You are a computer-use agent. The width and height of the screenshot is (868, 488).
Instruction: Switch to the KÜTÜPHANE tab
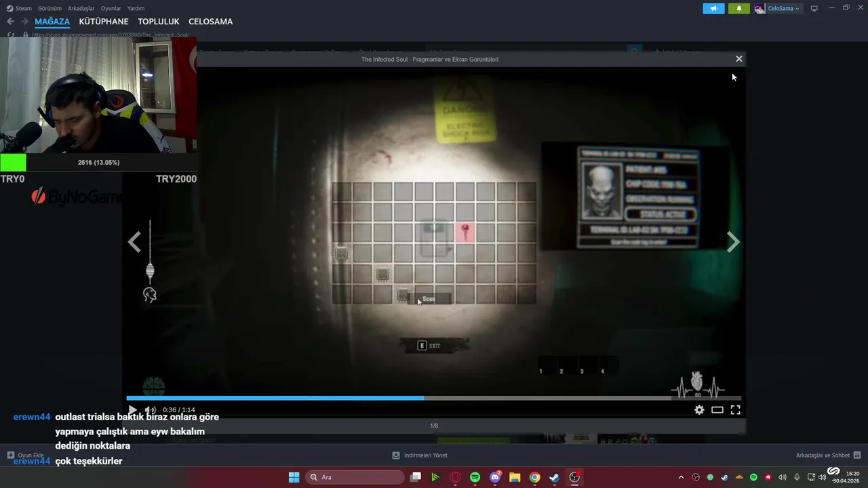pyautogui.click(x=104, y=22)
